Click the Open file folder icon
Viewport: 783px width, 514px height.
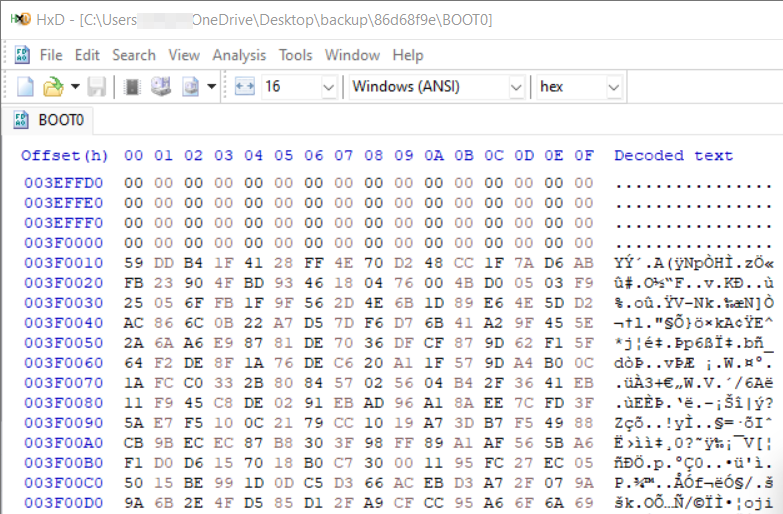[x=53, y=87]
